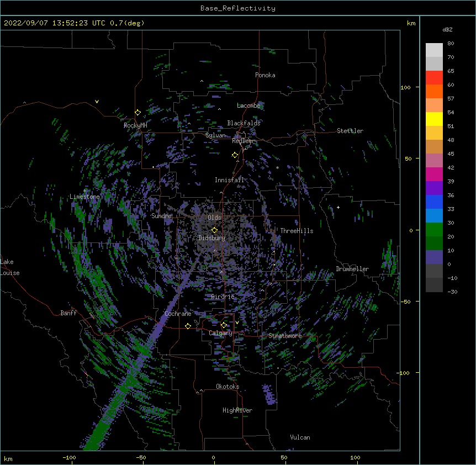476x465 pixels.
Task: Click the red 65 dBZ color swatch
Action: point(434,77)
